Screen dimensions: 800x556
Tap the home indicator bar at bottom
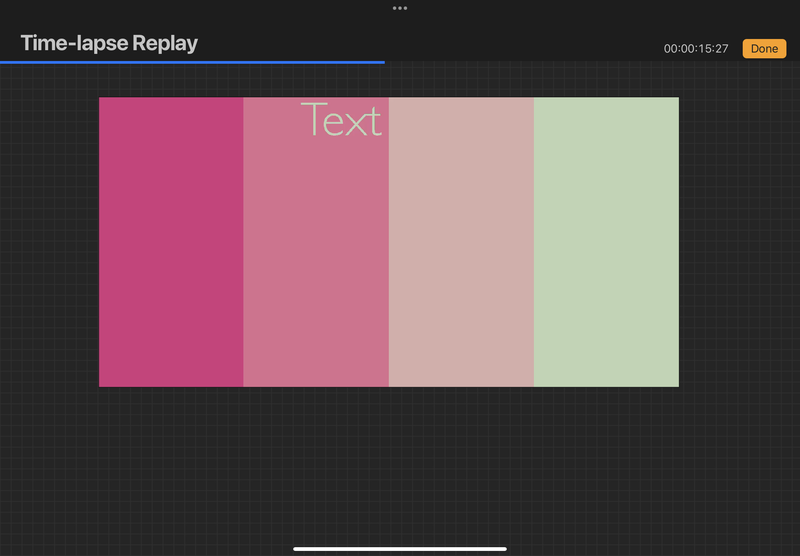[x=400, y=548]
